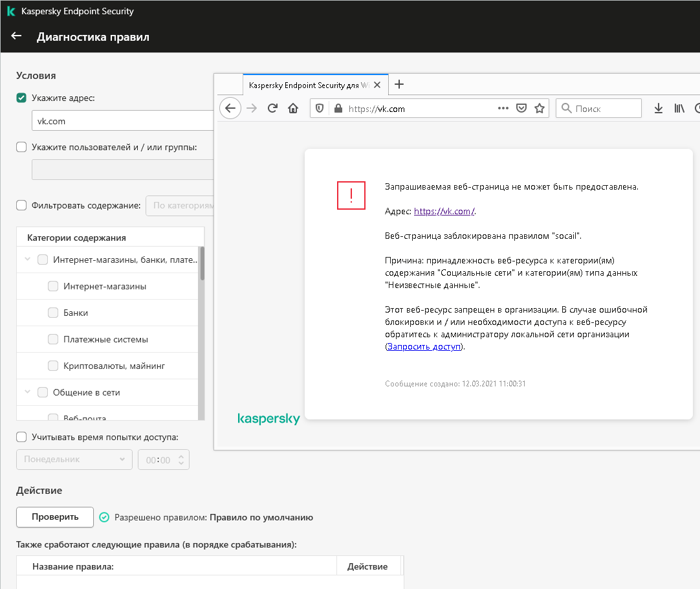Open the browser library icon
The width and height of the screenshot is (700, 589).
pyautogui.click(x=679, y=109)
